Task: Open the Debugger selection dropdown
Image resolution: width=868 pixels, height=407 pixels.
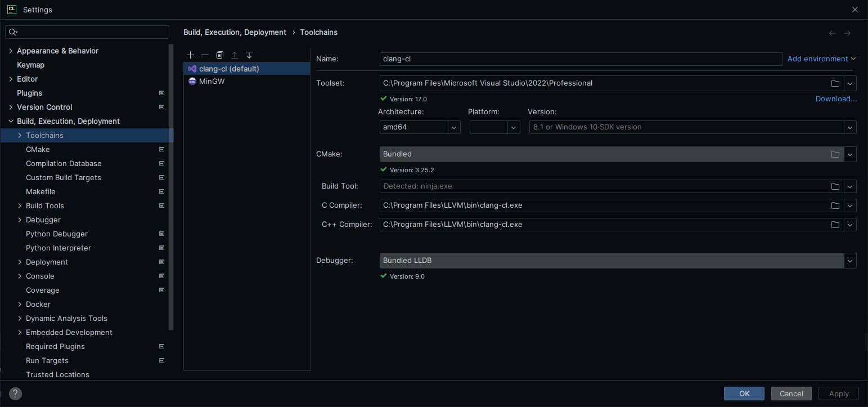Action: 850,260
